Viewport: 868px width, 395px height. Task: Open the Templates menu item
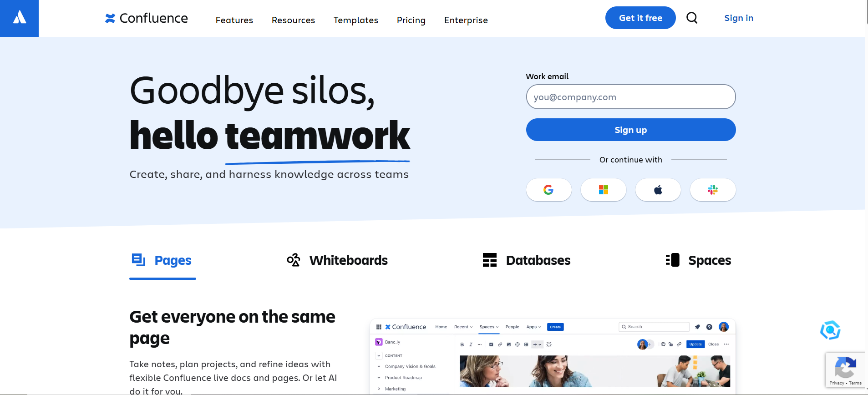click(356, 20)
